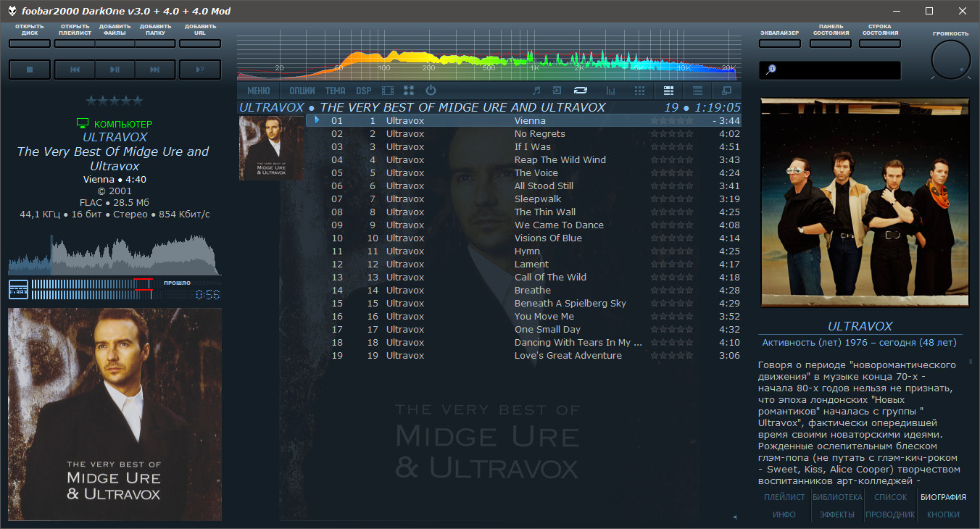980x529 pixels.
Task: Toggle play/pause playback
Action: click(115, 70)
